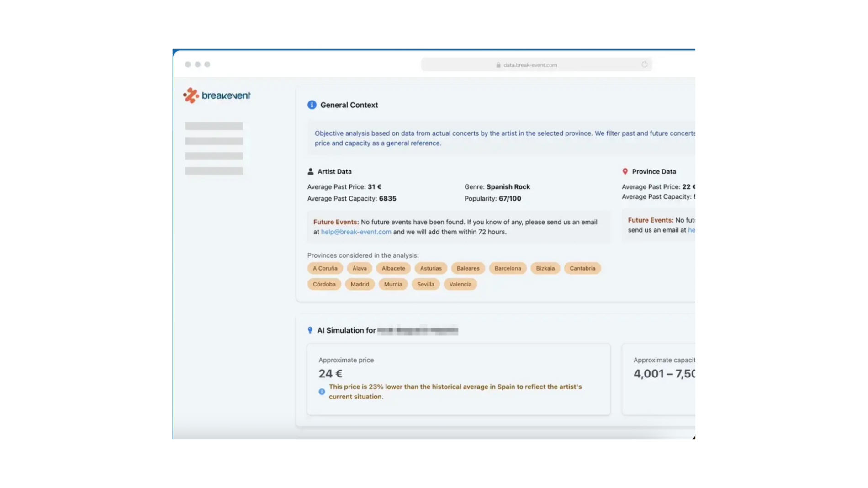Viewport: 868px width, 488px height.
Task: Click the Cantabria province chip
Action: coord(582,268)
